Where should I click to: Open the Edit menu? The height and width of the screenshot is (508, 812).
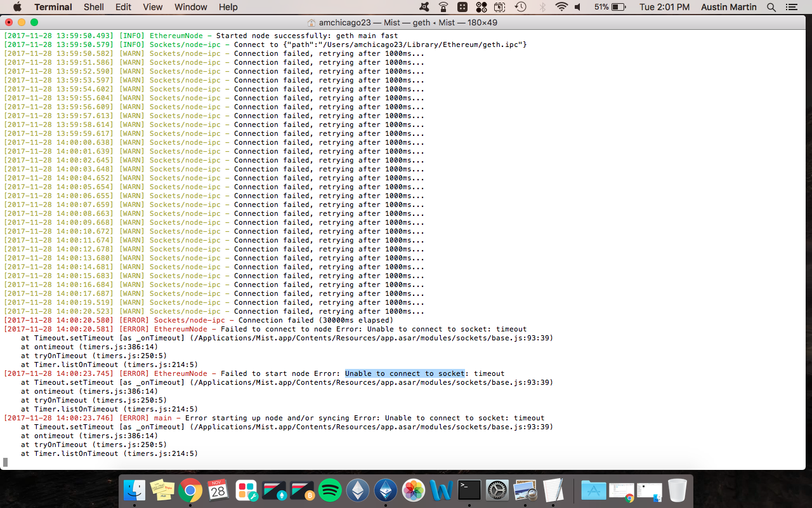coord(123,7)
